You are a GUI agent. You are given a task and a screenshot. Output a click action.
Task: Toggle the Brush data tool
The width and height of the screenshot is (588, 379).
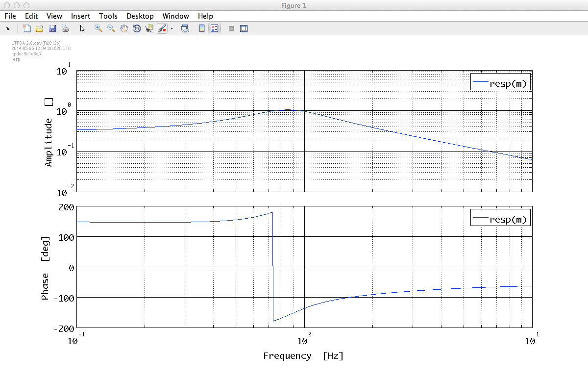[x=163, y=29]
